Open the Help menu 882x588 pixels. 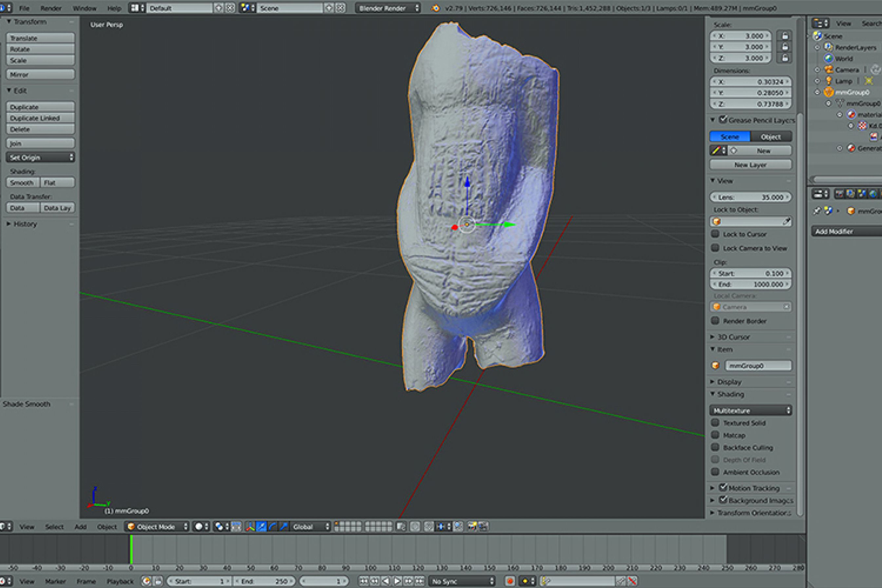[114, 8]
